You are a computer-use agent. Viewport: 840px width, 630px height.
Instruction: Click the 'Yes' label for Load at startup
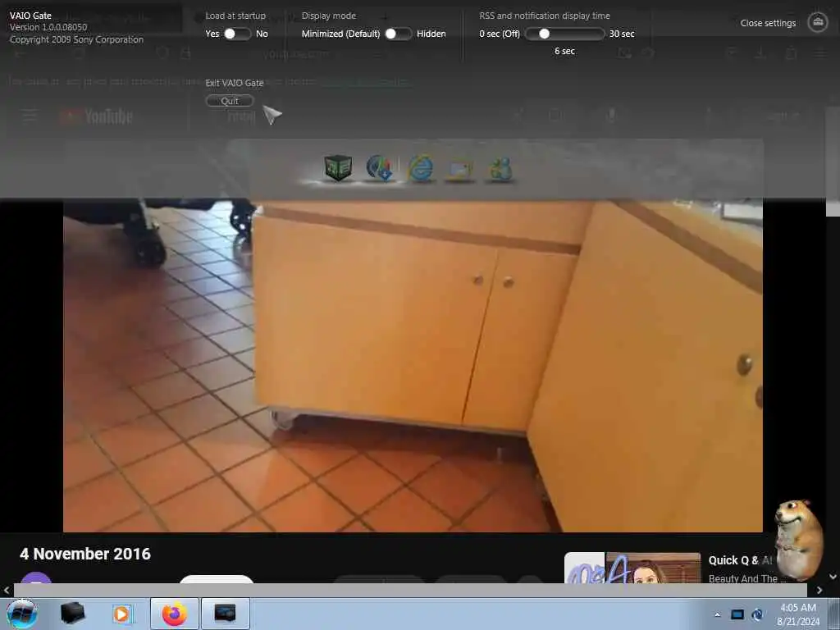click(x=212, y=34)
